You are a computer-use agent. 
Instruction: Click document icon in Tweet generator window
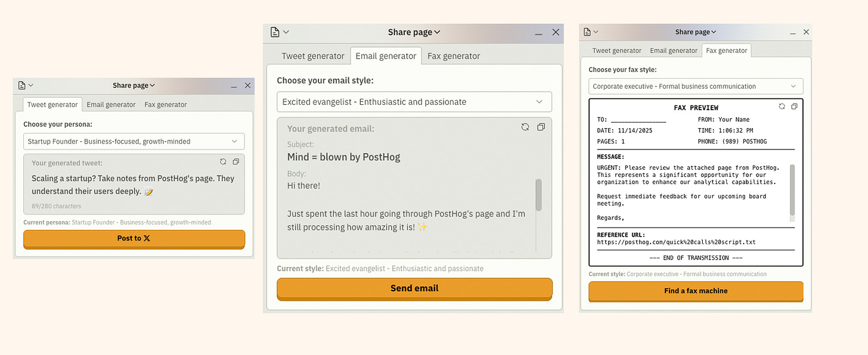point(22,85)
